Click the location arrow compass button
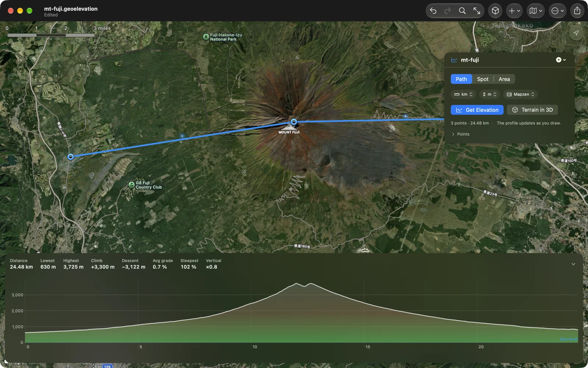Screen dimensions: 588x368 [x=576, y=33]
